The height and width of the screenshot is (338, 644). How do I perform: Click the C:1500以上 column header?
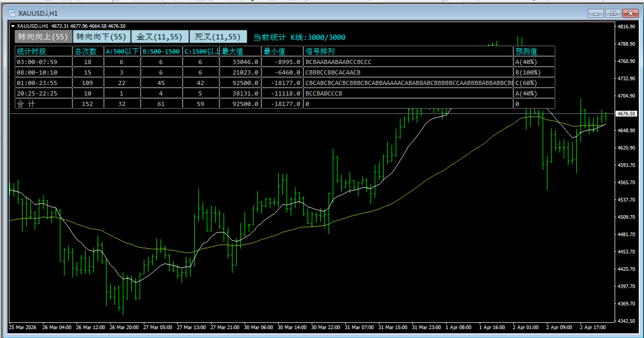coord(200,51)
